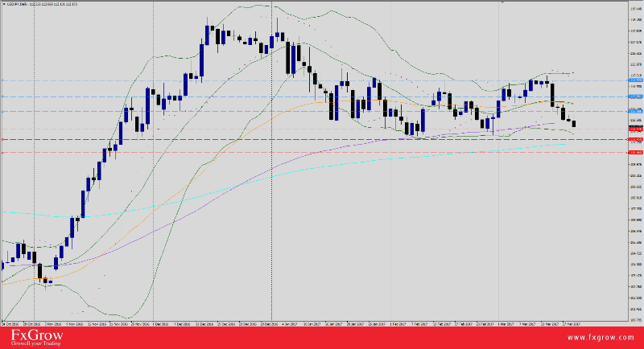This screenshot has width=644, height=349.
Task: Click the chart shift marker on the top edge
Action: (x=502, y=2)
